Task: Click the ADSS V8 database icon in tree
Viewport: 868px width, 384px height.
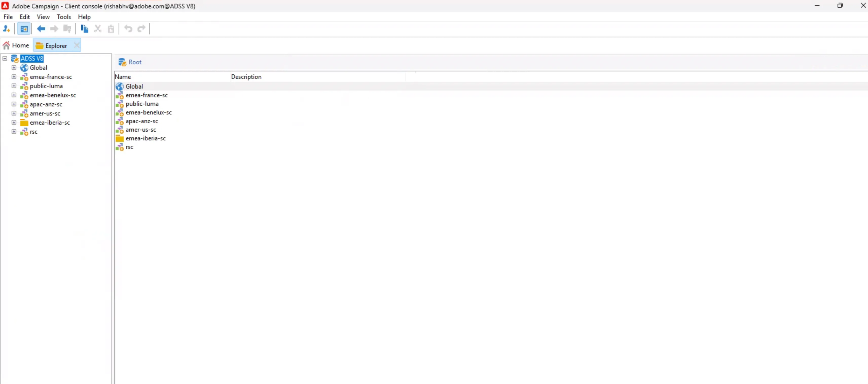Action: pos(15,58)
